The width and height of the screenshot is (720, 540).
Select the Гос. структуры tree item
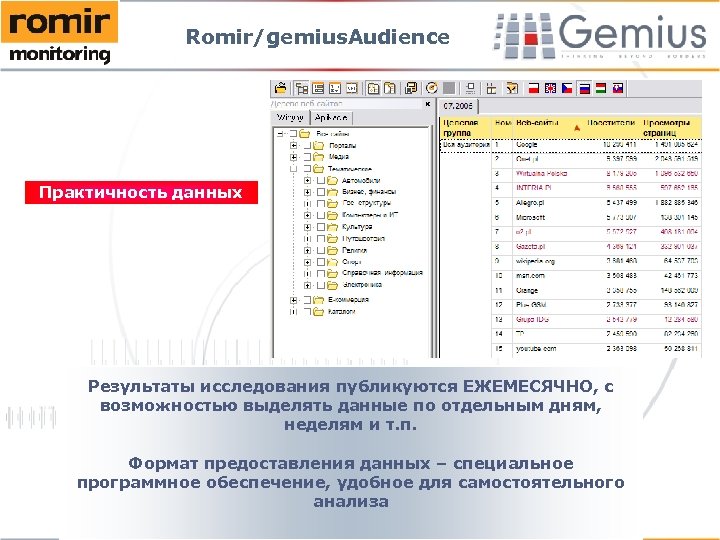[x=366, y=203]
